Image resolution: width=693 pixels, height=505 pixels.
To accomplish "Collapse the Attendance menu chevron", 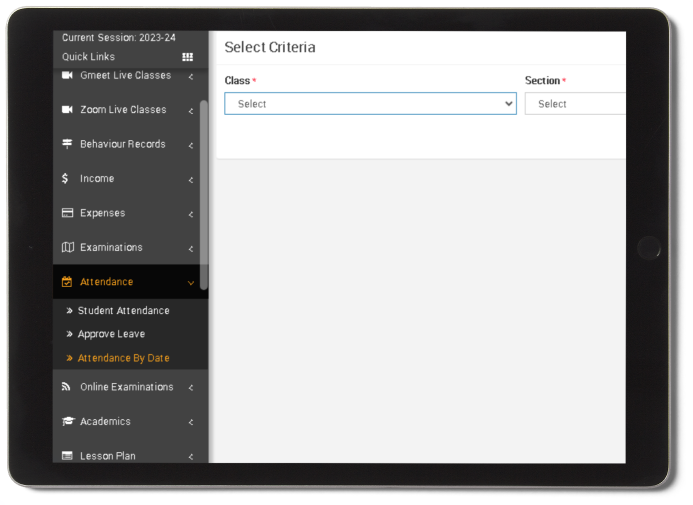I will (x=191, y=283).
